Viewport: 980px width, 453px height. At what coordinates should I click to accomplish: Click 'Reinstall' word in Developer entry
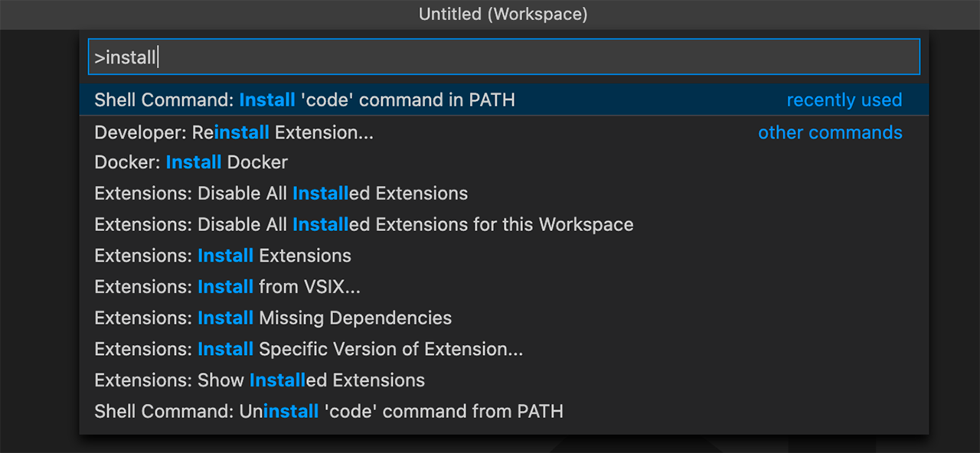click(x=230, y=132)
